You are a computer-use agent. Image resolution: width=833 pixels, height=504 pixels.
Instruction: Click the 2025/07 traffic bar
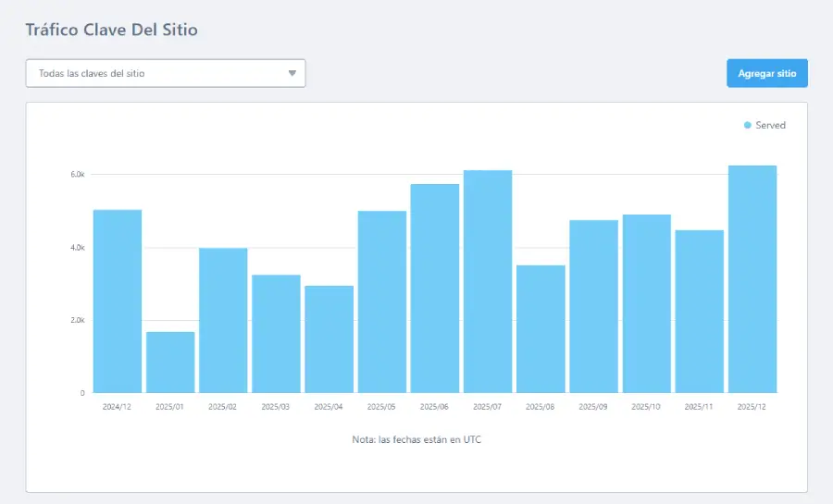488,282
